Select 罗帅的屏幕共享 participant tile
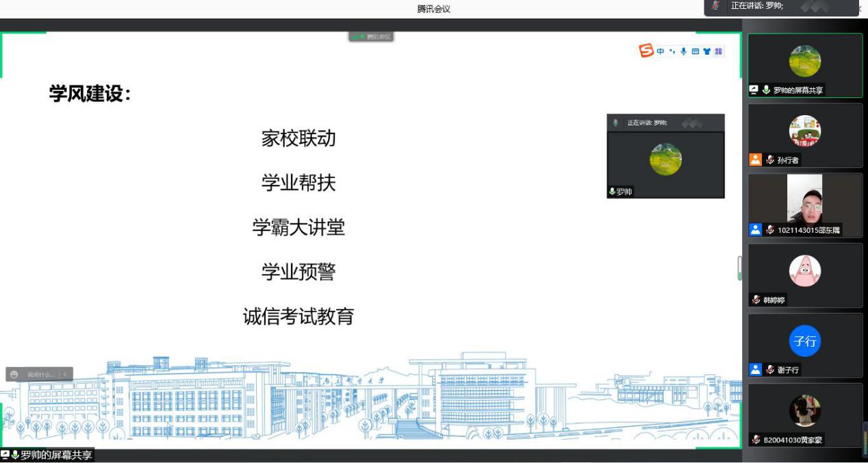868x463 pixels. (804, 65)
